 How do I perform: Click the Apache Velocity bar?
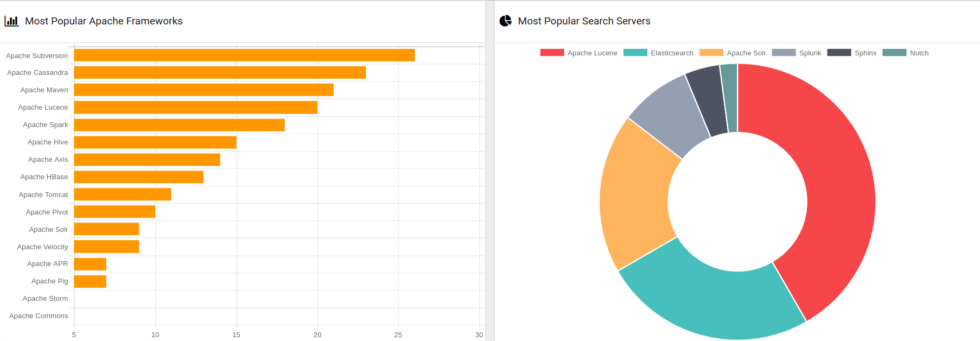(106, 247)
